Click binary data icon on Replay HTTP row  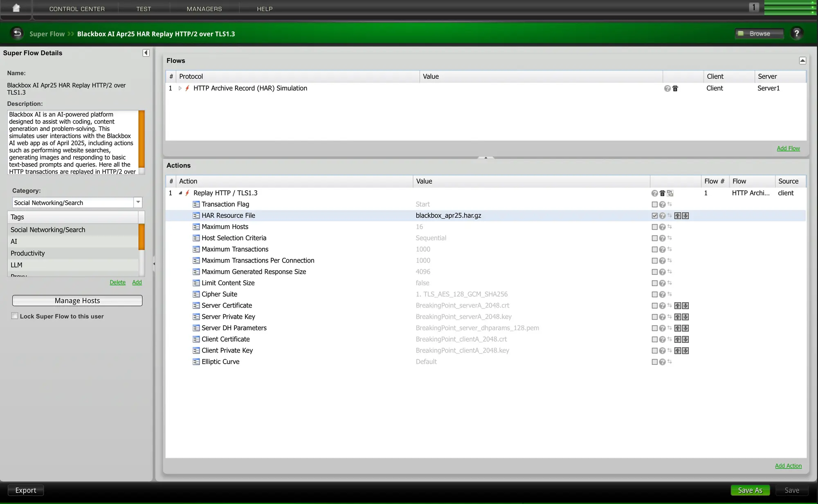coord(670,193)
